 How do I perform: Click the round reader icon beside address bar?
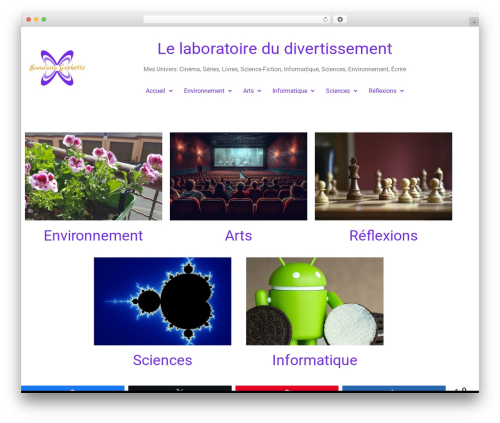click(340, 20)
